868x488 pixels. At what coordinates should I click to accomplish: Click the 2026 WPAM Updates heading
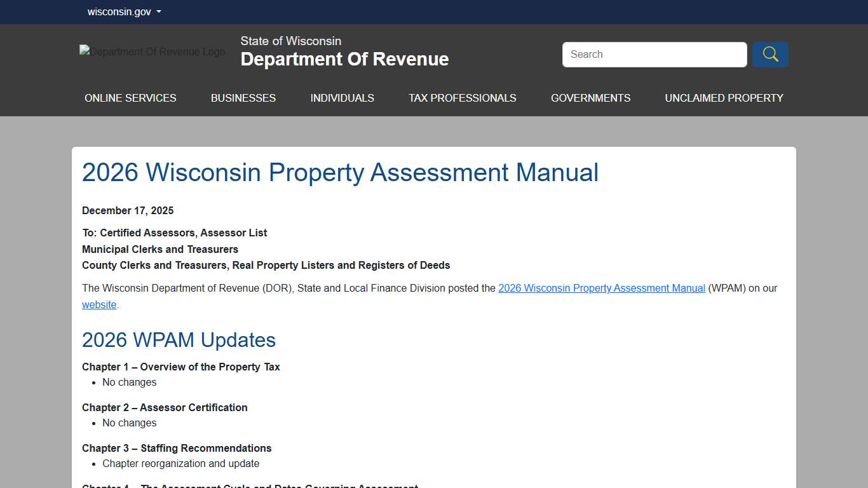179,341
